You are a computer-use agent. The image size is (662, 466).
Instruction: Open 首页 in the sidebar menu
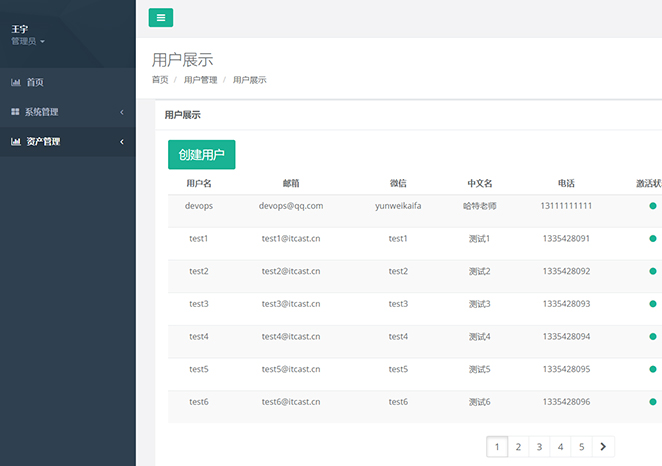tap(35, 82)
